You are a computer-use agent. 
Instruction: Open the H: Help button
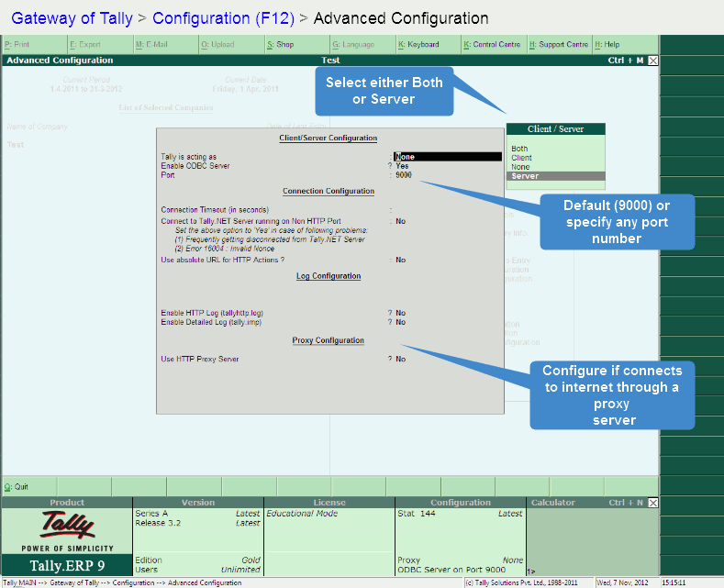point(626,44)
